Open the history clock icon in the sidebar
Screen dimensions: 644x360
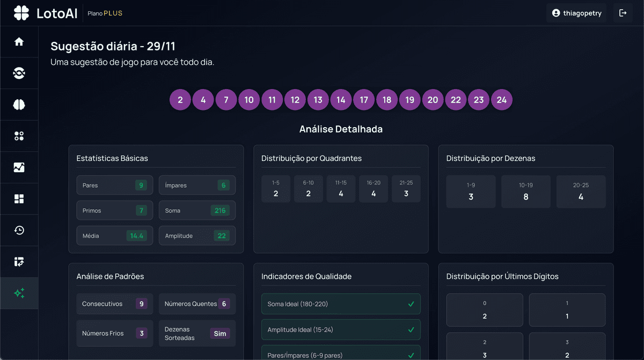pos(19,230)
